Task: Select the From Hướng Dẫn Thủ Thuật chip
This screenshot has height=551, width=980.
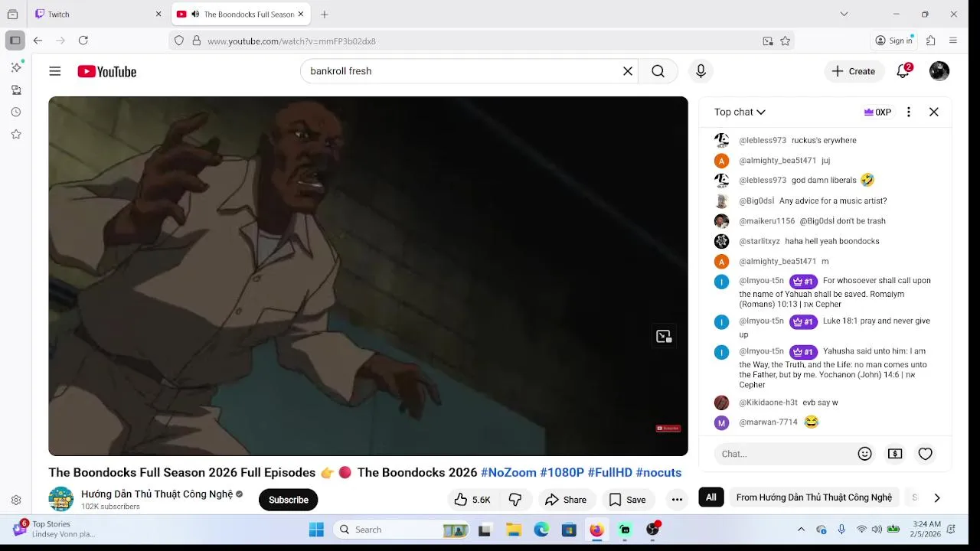Action: pos(814,497)
